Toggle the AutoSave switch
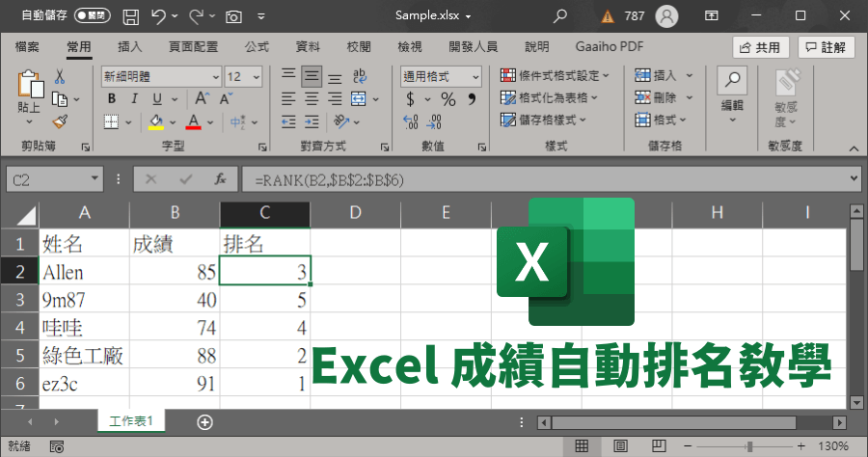 pyautogui.click(x=93, y=15)
